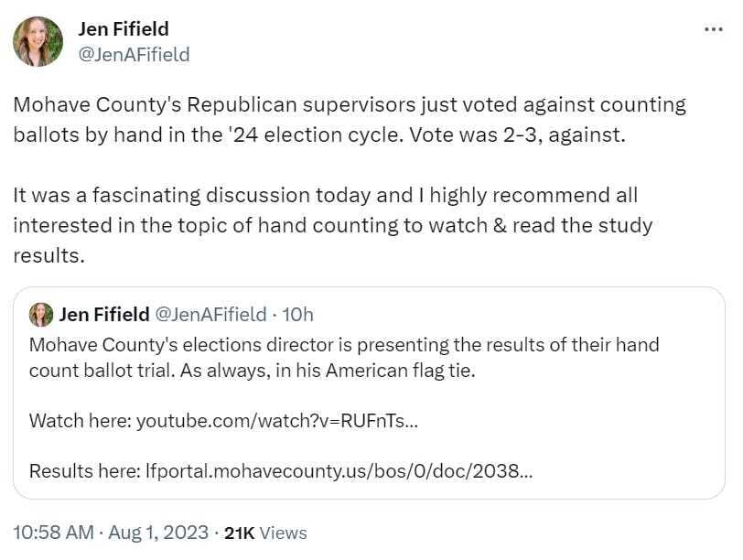Image resolution: width=743 pixels, height=560 pixels.
Task: Open the quoted text about the elections director
Action: pos(344,346)
